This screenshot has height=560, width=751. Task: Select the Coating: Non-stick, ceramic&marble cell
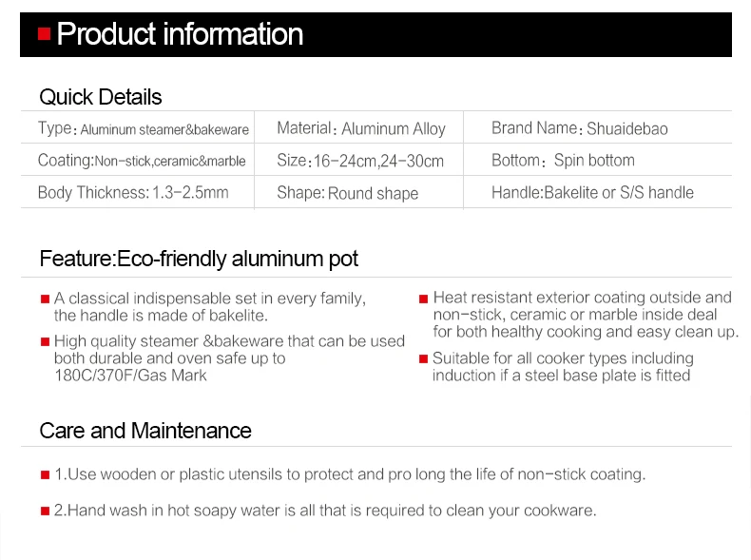[142, 161]
